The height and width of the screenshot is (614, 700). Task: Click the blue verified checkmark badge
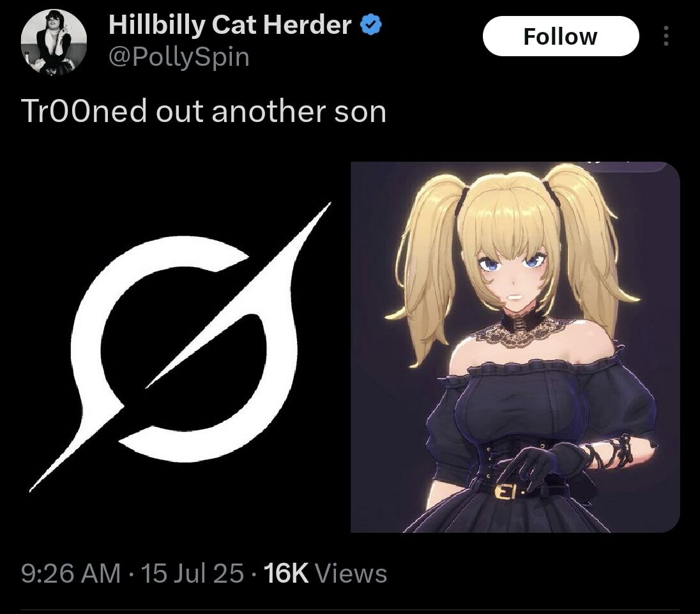click(370, 24)
